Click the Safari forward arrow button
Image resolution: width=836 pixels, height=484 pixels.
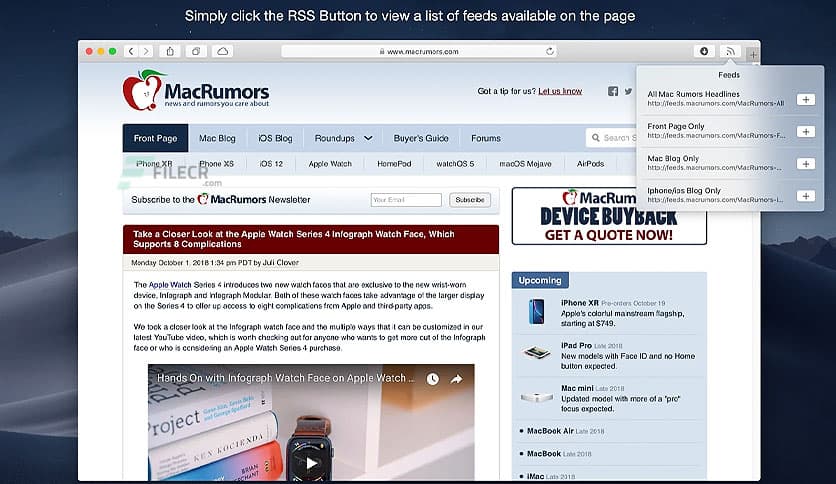(x=146, y=51)
